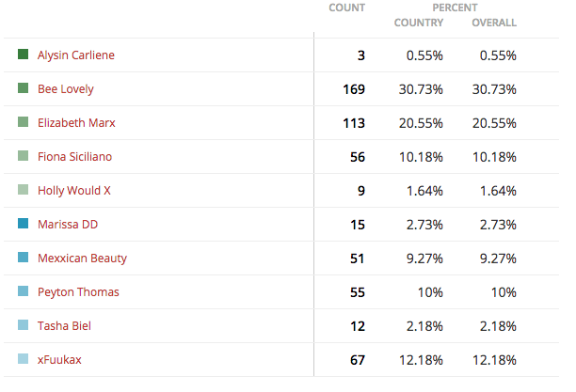
Task: Open the Fiona Siciliano link
Action: coord(74,157)
